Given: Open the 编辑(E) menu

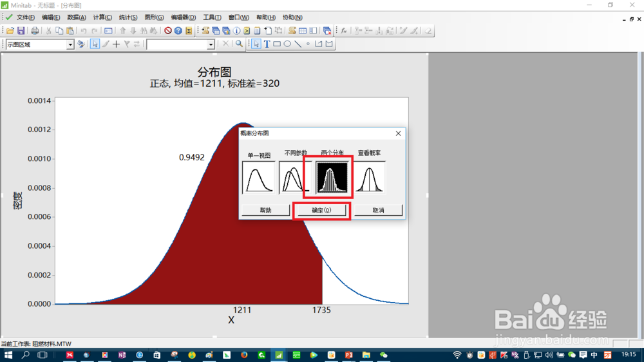Looking at the screenshot, I should click(x=51, y=17).
